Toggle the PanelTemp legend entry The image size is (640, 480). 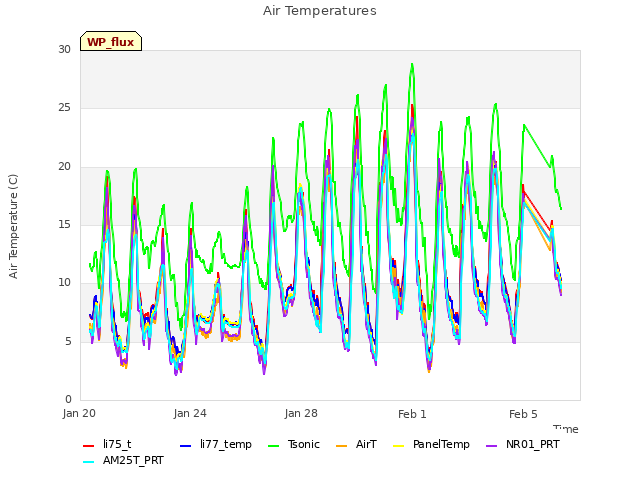click(431, 444)
